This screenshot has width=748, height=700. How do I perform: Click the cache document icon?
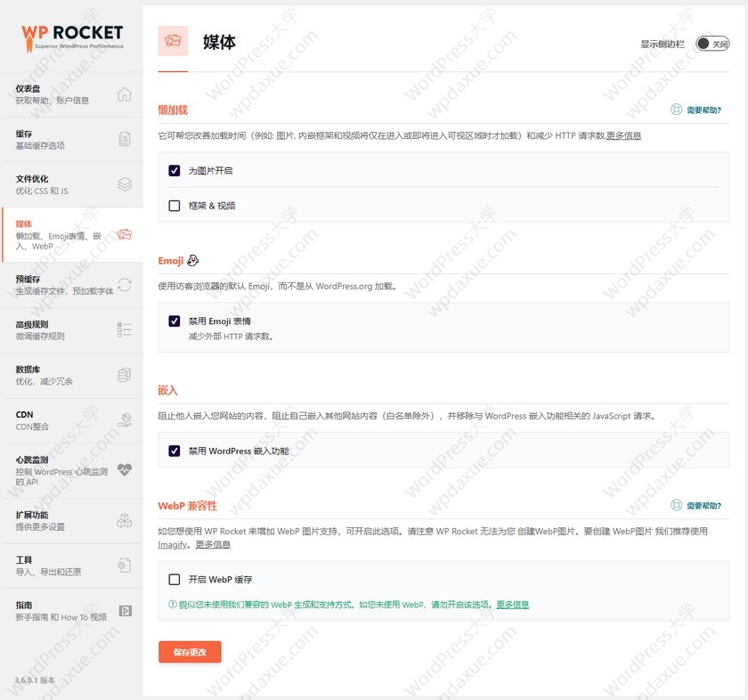click(x=125, y=139)
